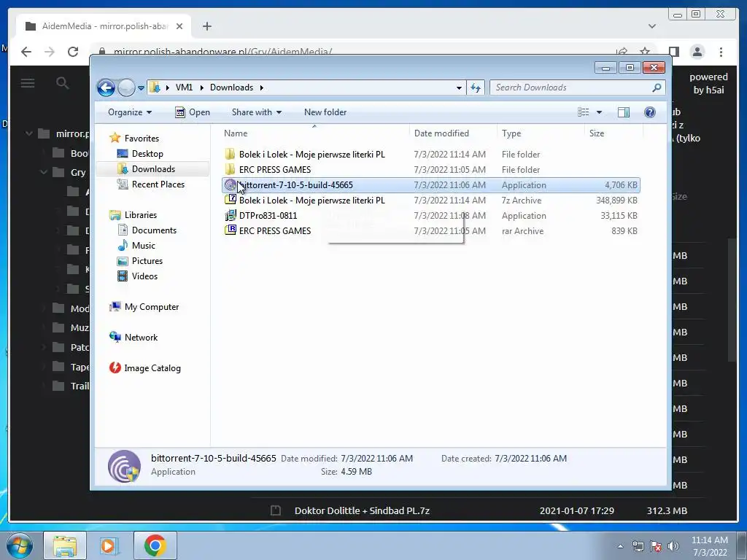Sort by the Name column header
The image size is (747, 560).
coord(314,133)
